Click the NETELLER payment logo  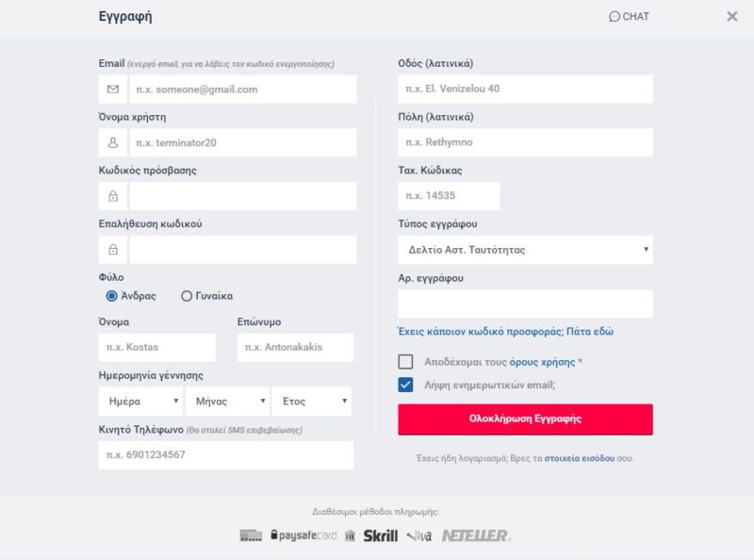pos(476,535)
